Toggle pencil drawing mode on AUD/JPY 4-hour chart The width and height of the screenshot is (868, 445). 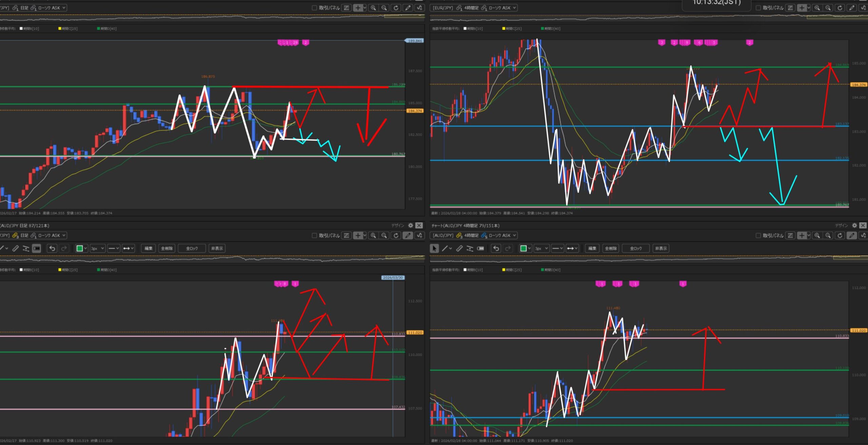click(x=852, y=235)
